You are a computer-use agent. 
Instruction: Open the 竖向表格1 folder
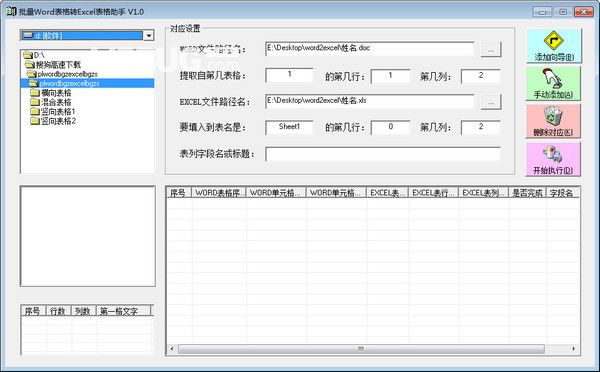53,112
